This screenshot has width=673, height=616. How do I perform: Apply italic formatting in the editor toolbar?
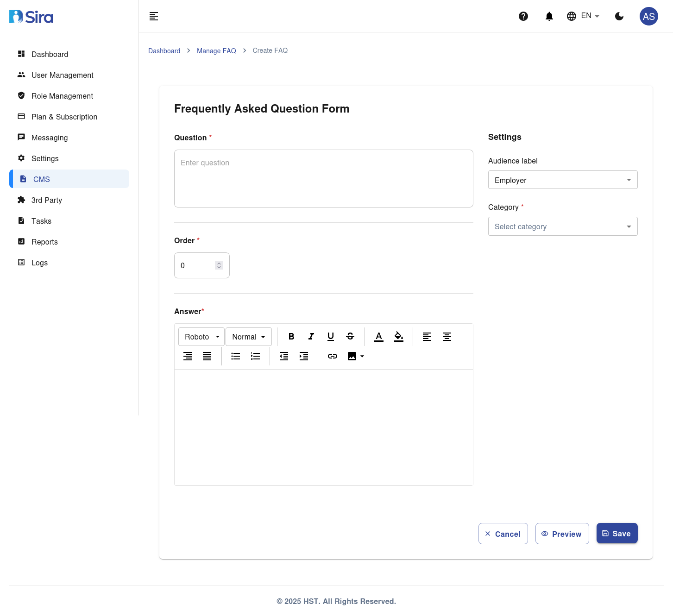[x=311, y=337]
